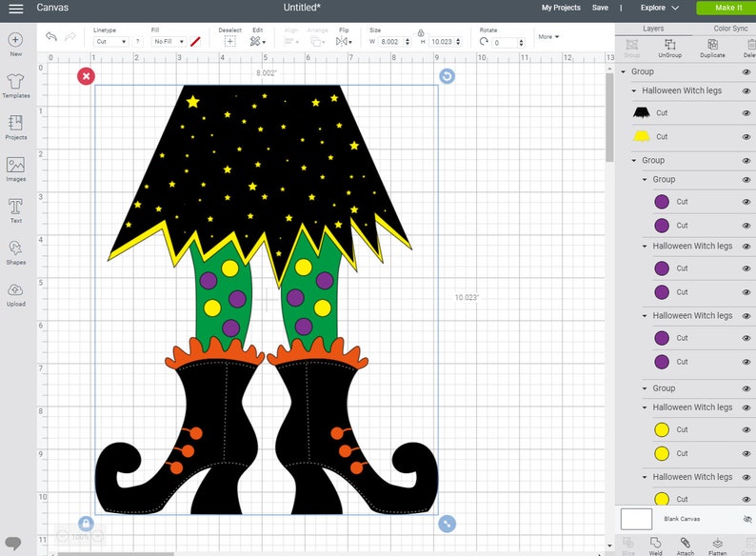Open the More toolbar dropdown
Viewport: 756px width, 556px height.
click(548, 36)
